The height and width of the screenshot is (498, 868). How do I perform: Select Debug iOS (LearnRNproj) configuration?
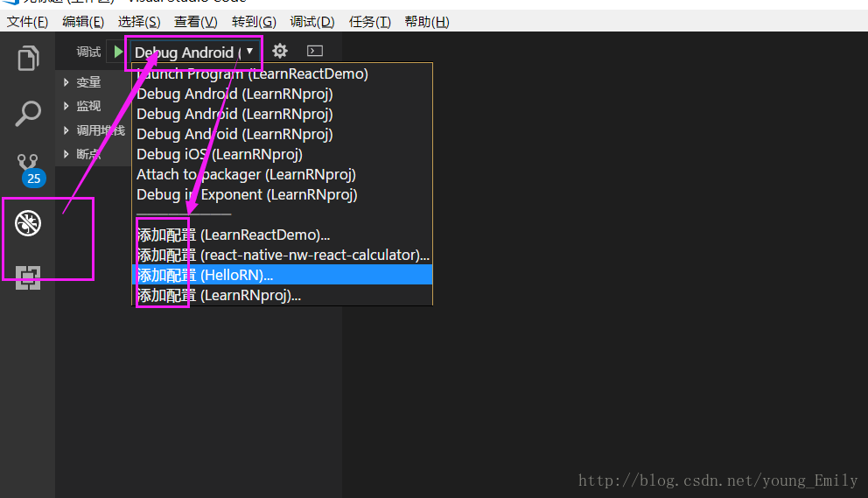coord(283,154)
